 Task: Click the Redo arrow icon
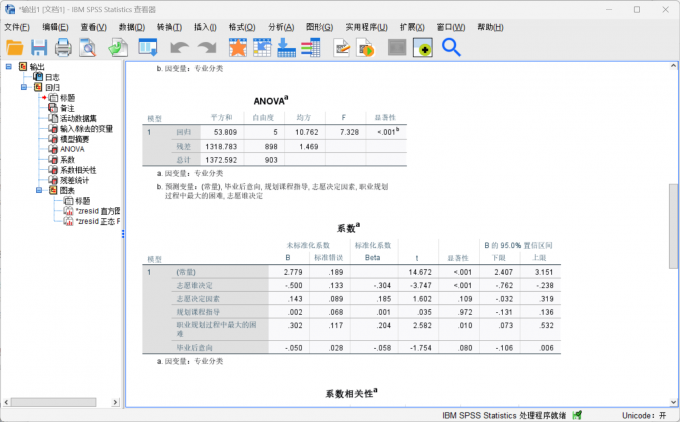click(206, 47)
